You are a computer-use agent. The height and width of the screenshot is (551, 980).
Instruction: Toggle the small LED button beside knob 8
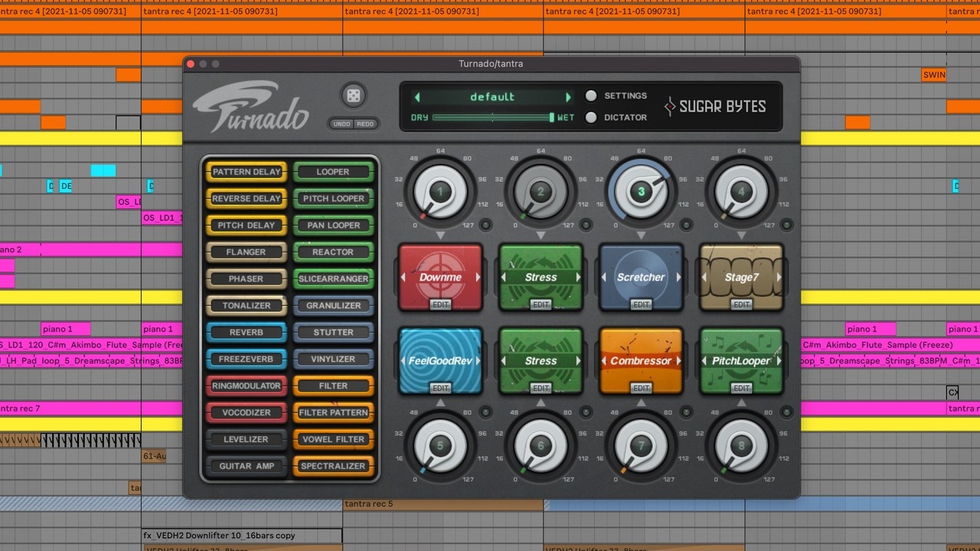[786, 412]
